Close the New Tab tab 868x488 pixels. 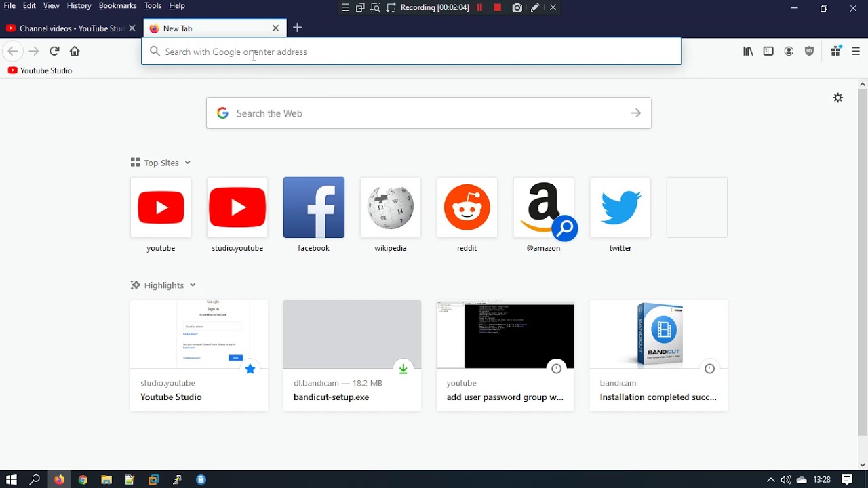click(275, 28)
